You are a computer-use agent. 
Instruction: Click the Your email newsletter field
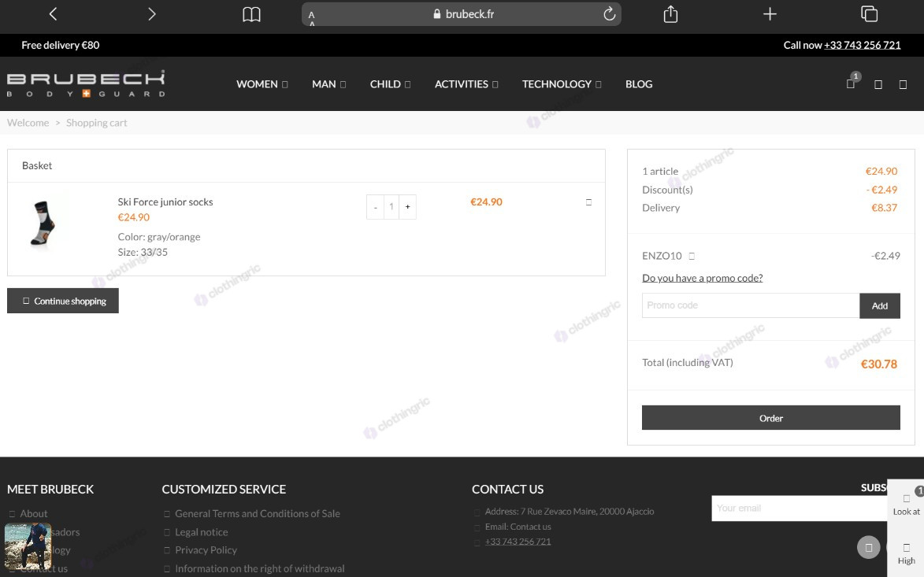click(x=800, y=508)
